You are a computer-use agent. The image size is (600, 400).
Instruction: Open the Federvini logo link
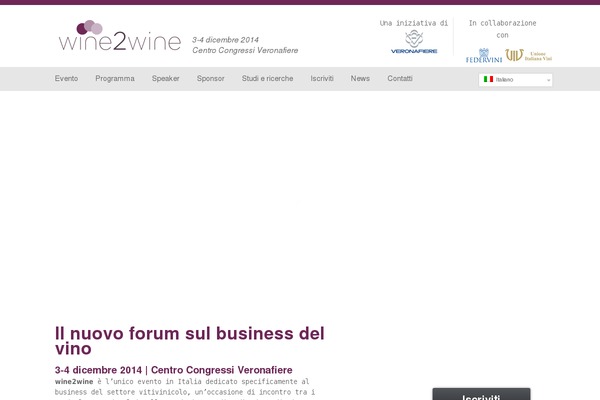484,56
